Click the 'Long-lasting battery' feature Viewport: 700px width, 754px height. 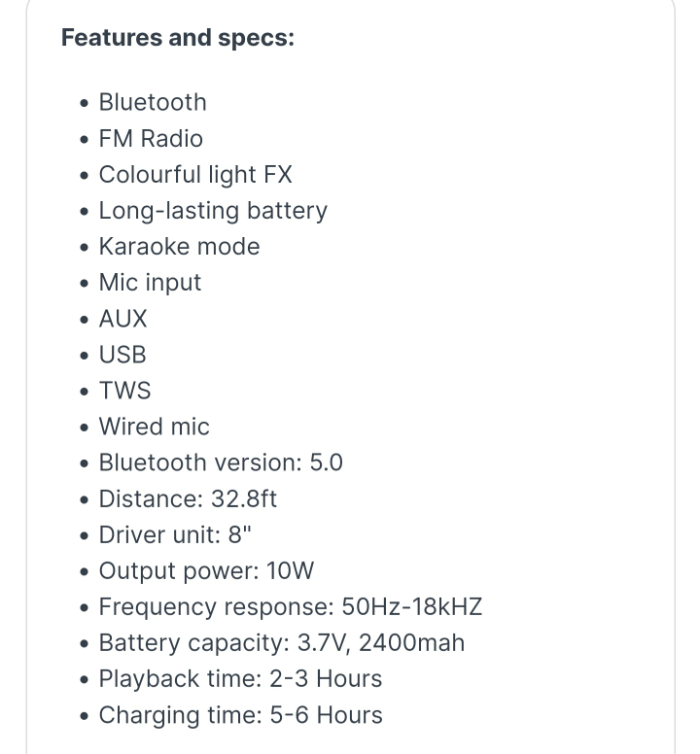point(213,210)
